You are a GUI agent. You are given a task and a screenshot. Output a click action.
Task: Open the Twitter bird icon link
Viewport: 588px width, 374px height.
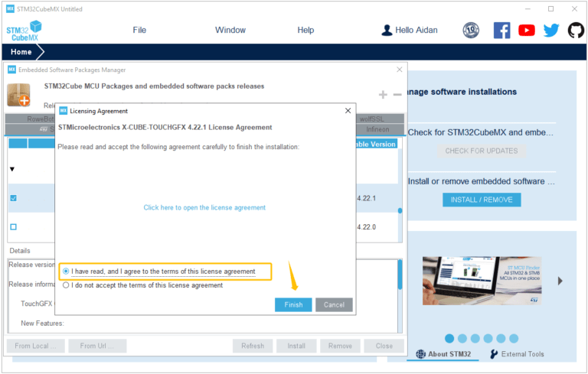click(x=551, y=31)
